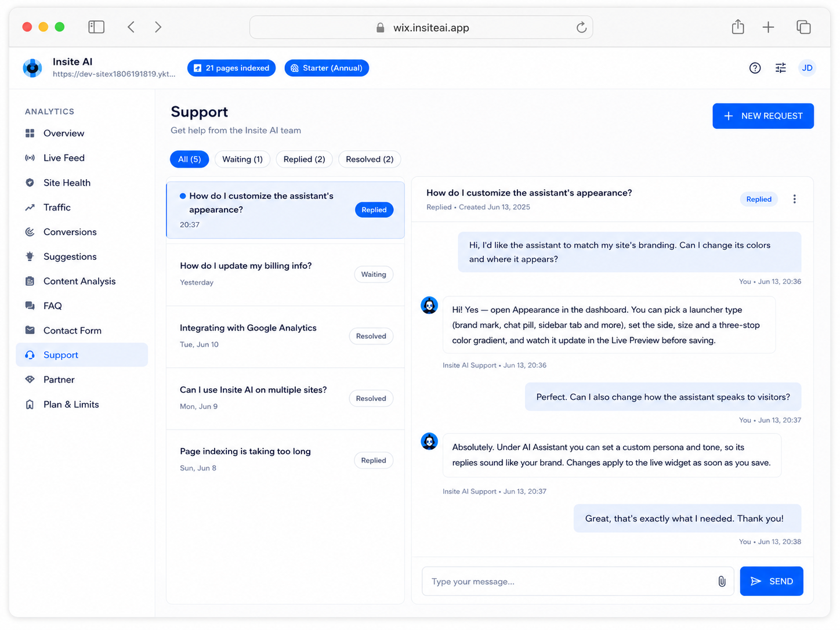This screenshot has height=630, width=840.
Task: Click the Waiting badge on billing ticket
Action: (374, 274)
